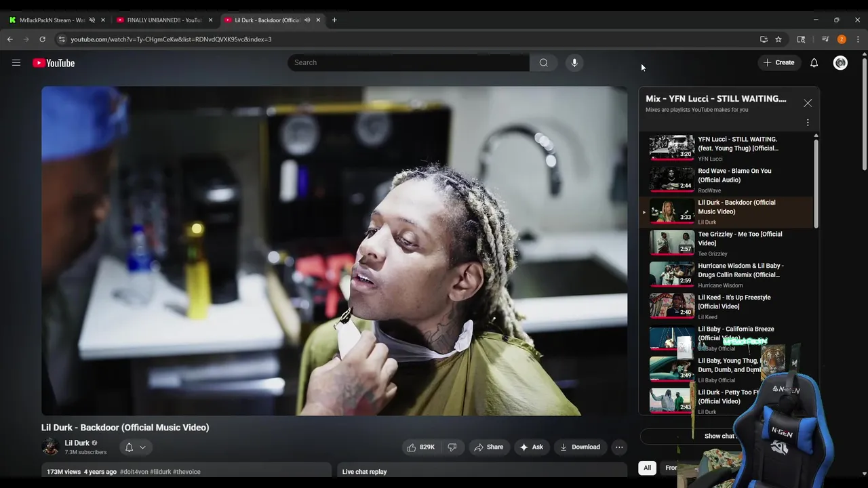Click the playlist panel scrollbar
868x488 pixels.
(x=816, y=183)
